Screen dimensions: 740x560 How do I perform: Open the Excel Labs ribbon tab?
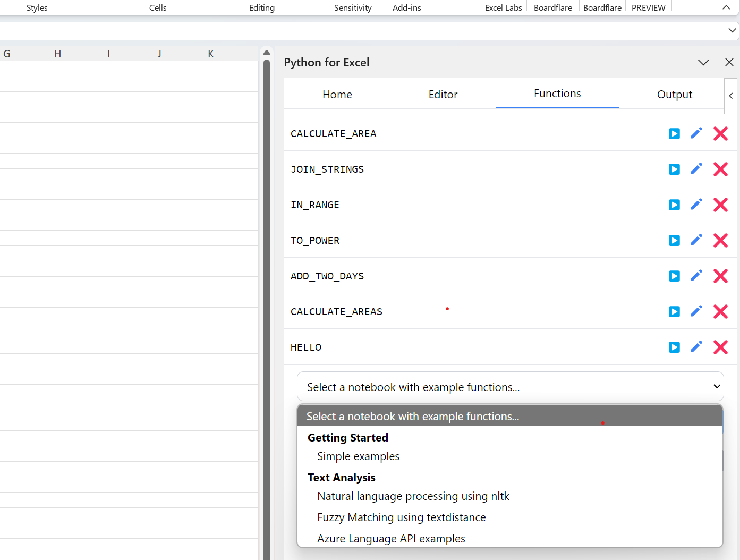click(x=504, y=7)
